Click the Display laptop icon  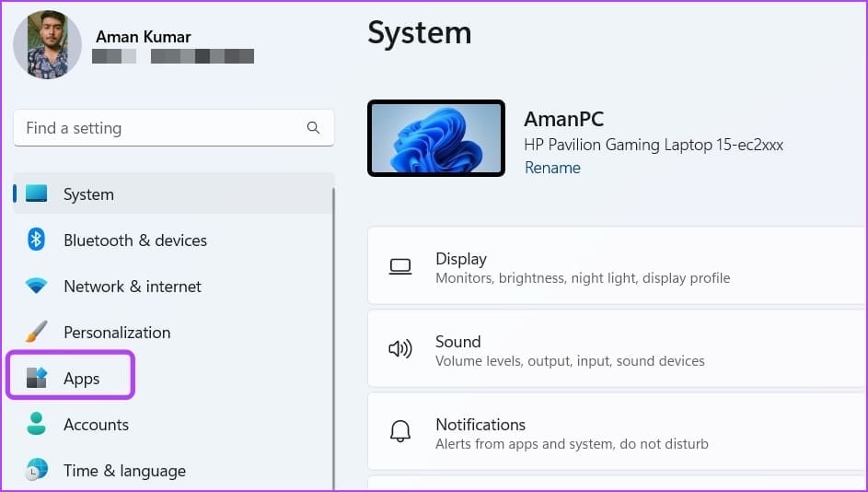(400, 266)
